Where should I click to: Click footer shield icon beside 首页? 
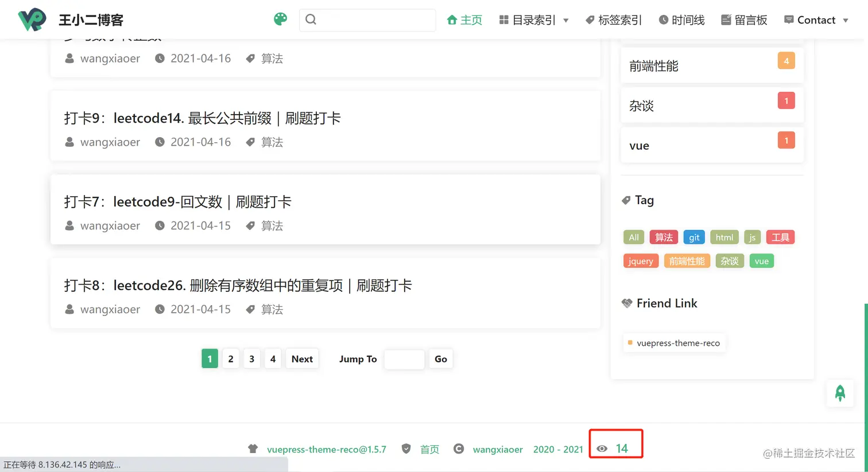(406, 449)
